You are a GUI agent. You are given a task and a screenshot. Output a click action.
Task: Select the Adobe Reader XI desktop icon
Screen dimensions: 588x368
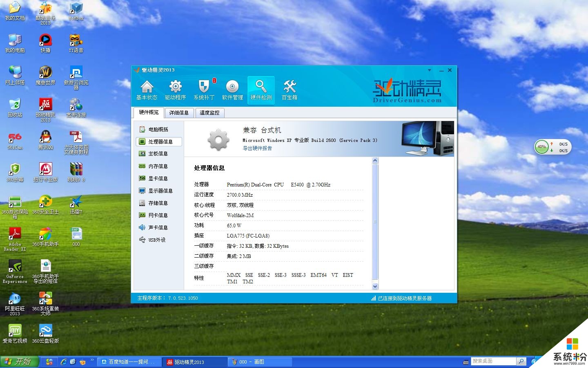coord(15,239)
